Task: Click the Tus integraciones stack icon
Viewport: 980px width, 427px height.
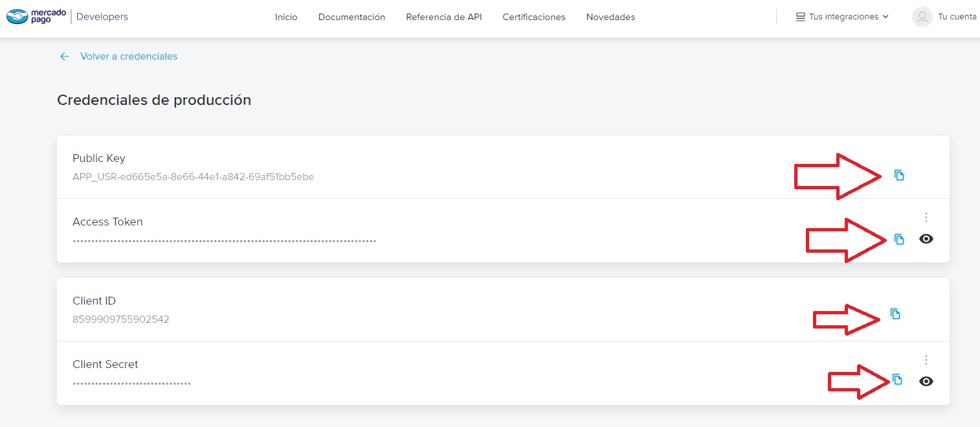Action: click(x=800, y=17)
